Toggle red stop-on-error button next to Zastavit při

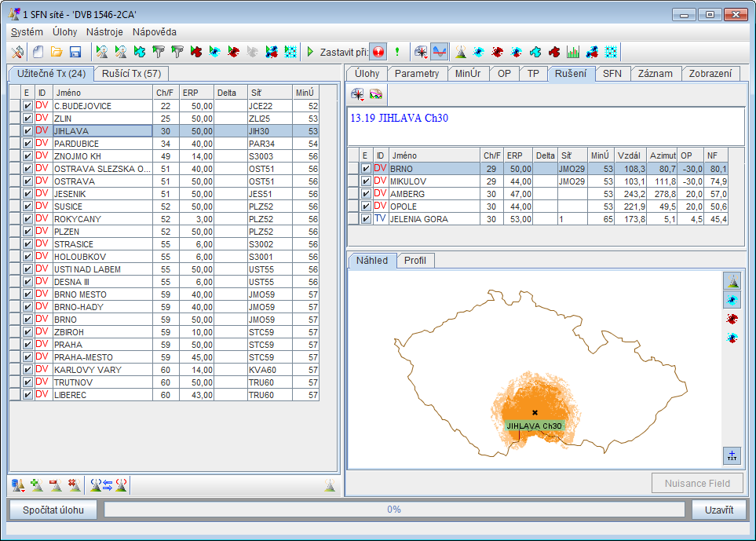click(x=378, y=52)
